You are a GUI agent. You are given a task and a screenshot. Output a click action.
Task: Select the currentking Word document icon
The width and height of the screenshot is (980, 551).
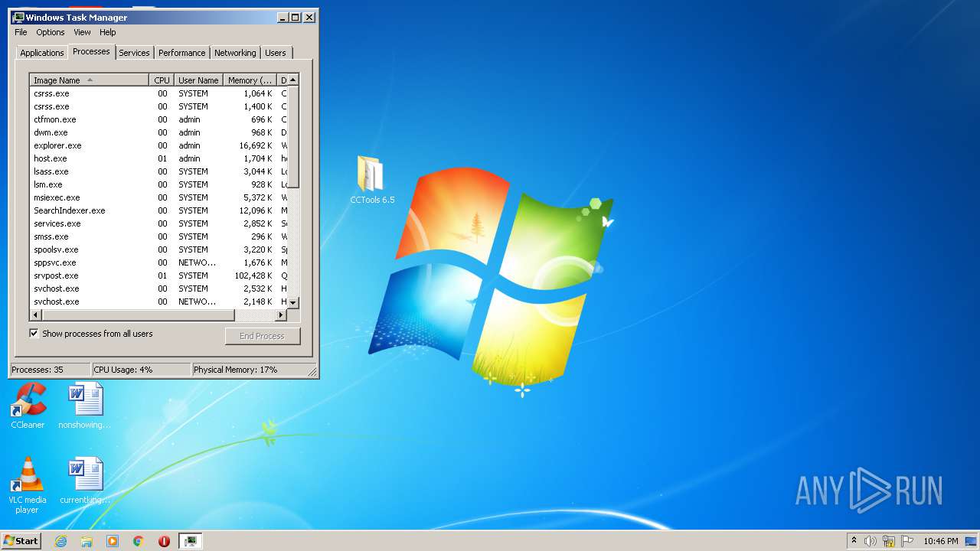84,481
